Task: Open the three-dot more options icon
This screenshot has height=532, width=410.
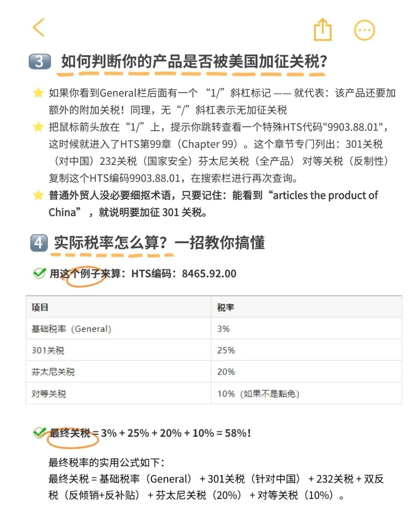Action: pos(364,30)
